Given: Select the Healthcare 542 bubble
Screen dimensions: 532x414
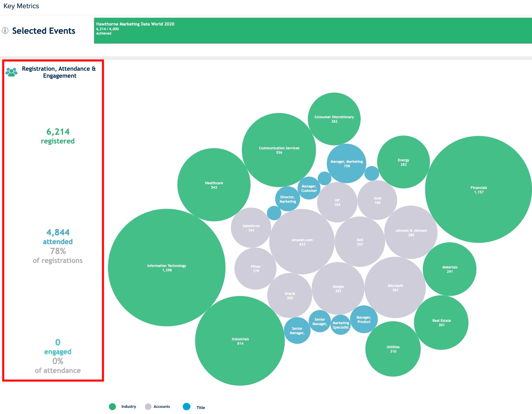Looking at the screenshot, I should [214, 185].
